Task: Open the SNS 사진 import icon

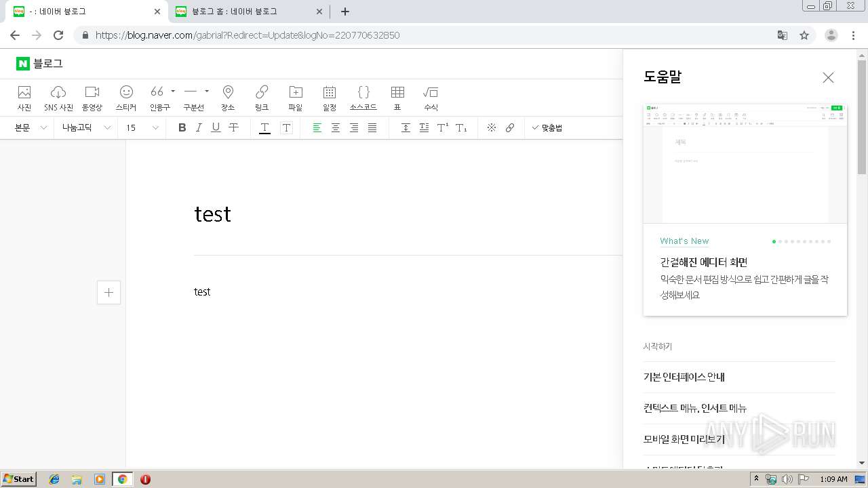Action: tap(58, 98)
